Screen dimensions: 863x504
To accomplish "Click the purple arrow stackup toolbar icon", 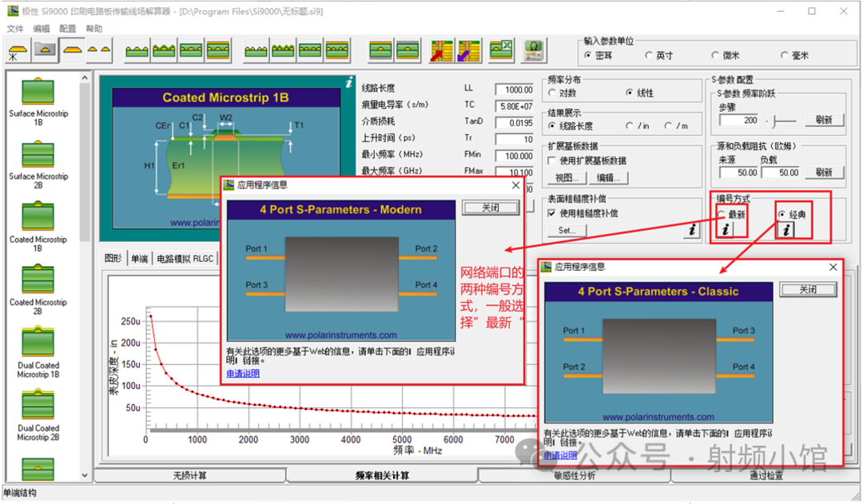I will (469, 51).
